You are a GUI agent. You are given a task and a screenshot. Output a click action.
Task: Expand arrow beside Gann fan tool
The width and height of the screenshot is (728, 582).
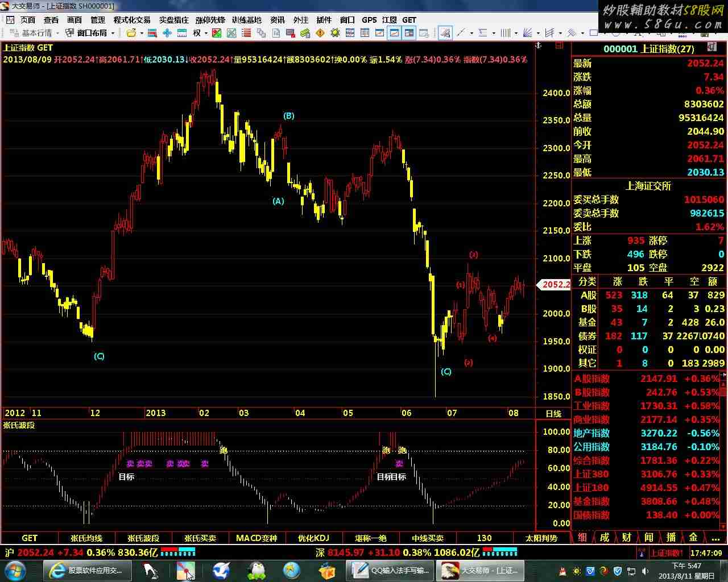coord(538,33)
